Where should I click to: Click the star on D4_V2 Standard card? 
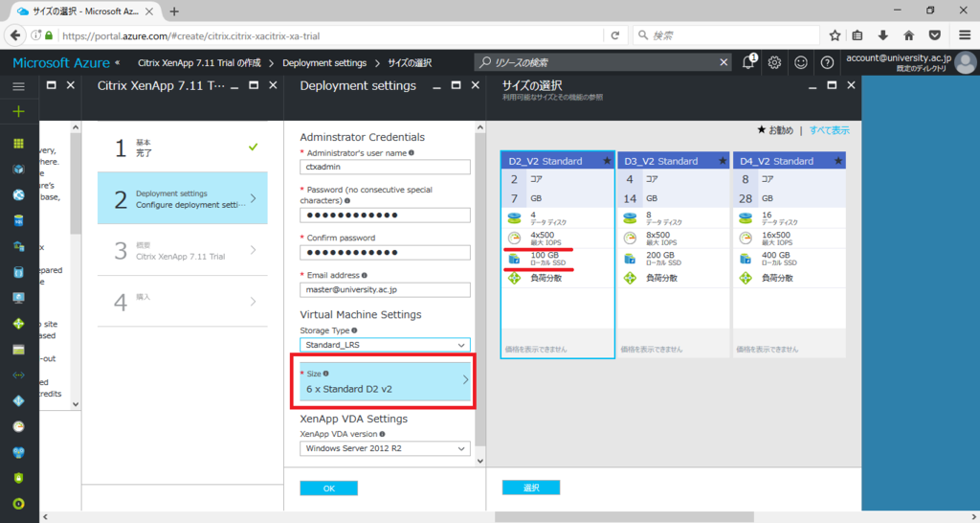pyautogui.click(x=838, y=161)
